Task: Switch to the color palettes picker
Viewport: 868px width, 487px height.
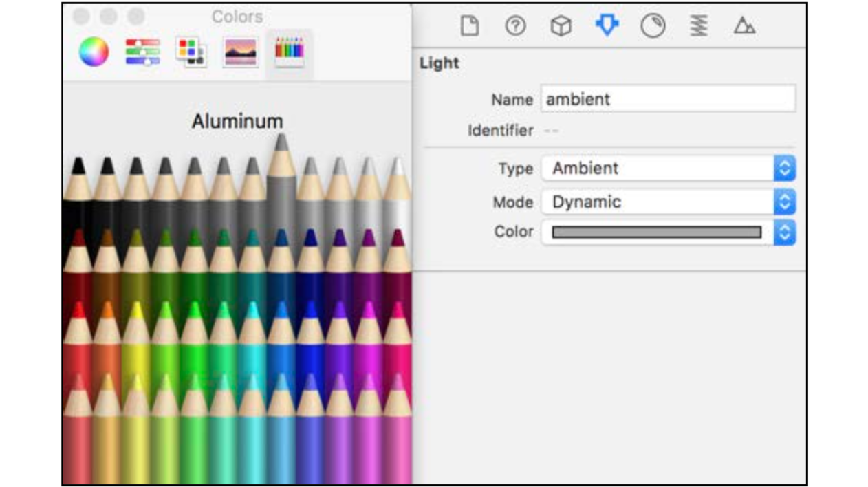Action: click(x=191, y=52)
